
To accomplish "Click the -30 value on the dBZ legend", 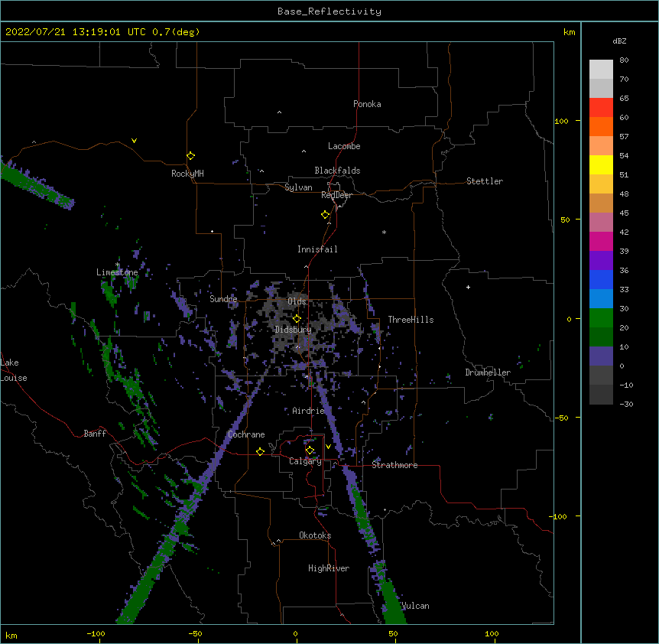I will (x=626, y=404).
